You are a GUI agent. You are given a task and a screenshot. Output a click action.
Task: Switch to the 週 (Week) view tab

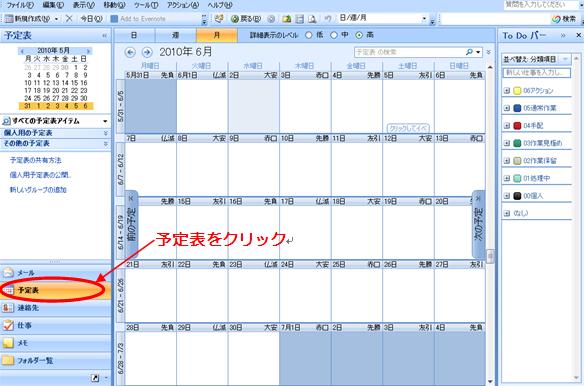click(x=175, y=35)
